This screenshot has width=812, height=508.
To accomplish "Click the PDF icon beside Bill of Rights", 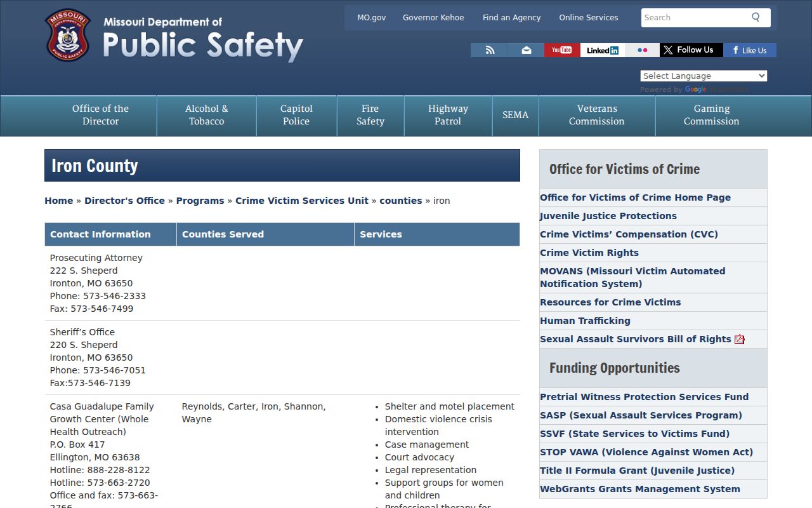I will (x=740, y=339).
